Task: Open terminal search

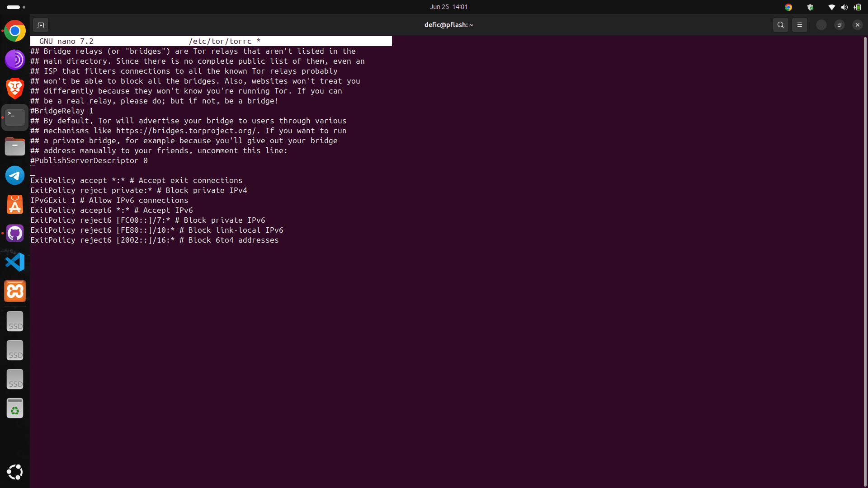Action: pos(781,25)
